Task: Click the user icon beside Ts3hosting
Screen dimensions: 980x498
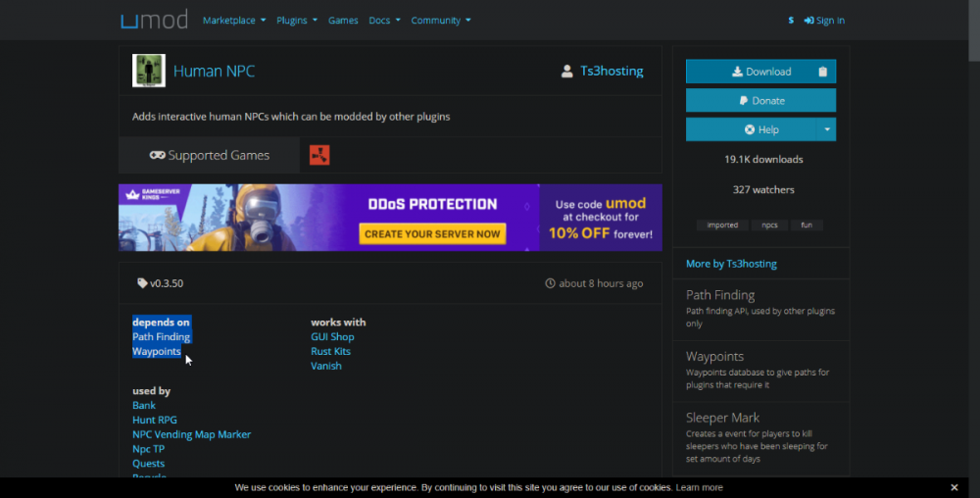Action: [x=566, y=72]
